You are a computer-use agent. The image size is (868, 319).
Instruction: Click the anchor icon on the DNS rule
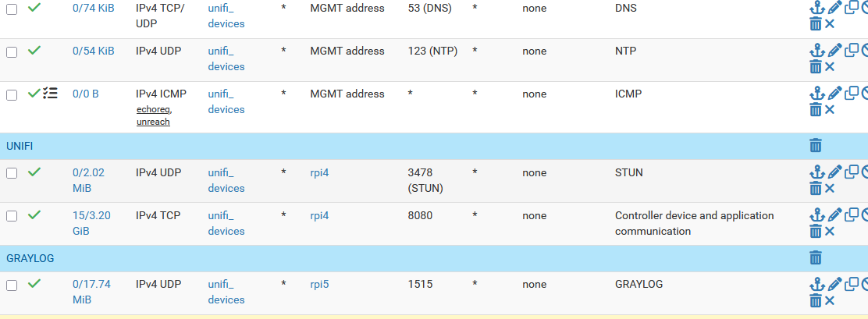point(816,8)
